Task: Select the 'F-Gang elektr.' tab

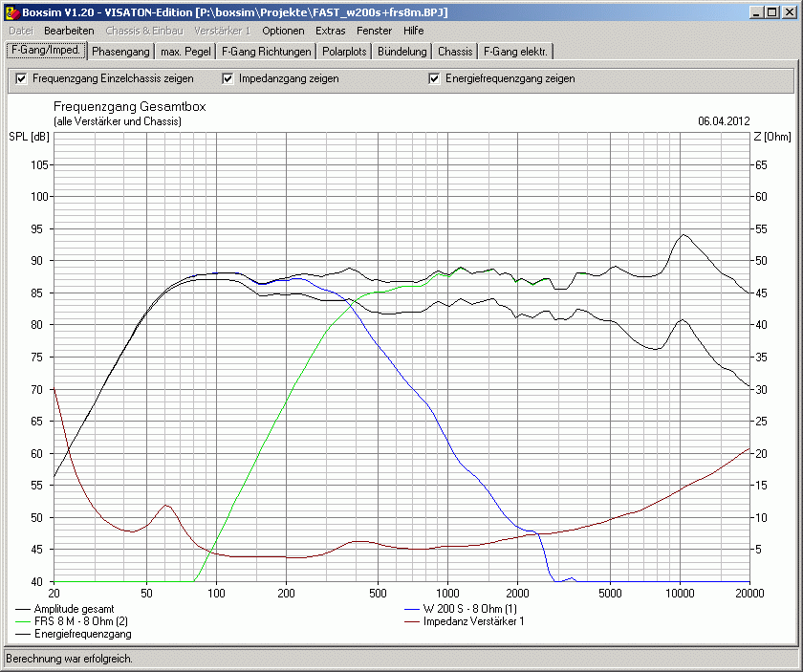Action: (x=515, y=52)
